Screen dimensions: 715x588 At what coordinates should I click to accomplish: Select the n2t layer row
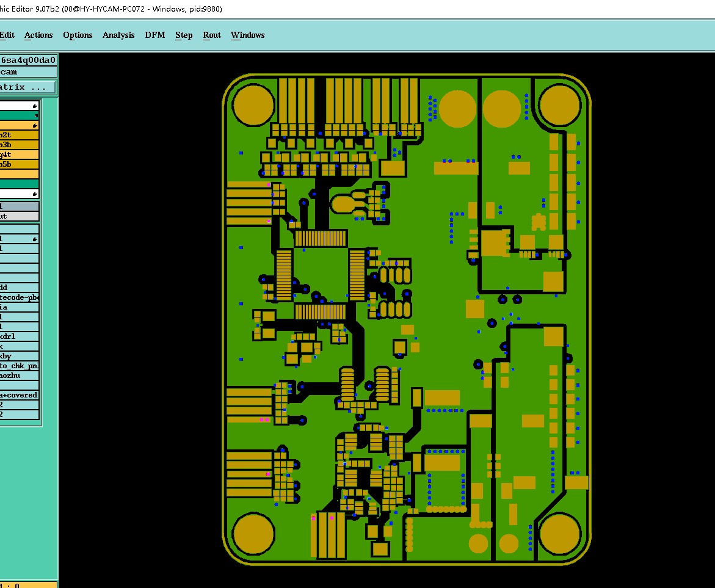point(19,135)
